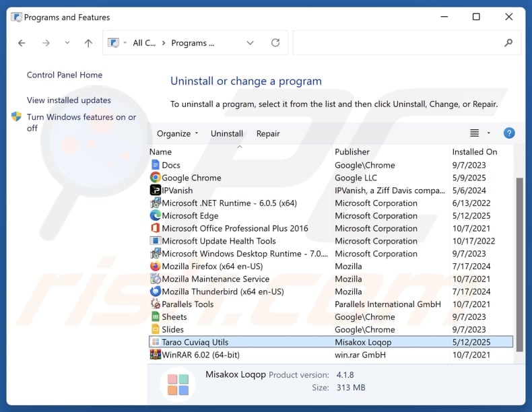Click the Google Chrome icon in list

click(155, 178)
